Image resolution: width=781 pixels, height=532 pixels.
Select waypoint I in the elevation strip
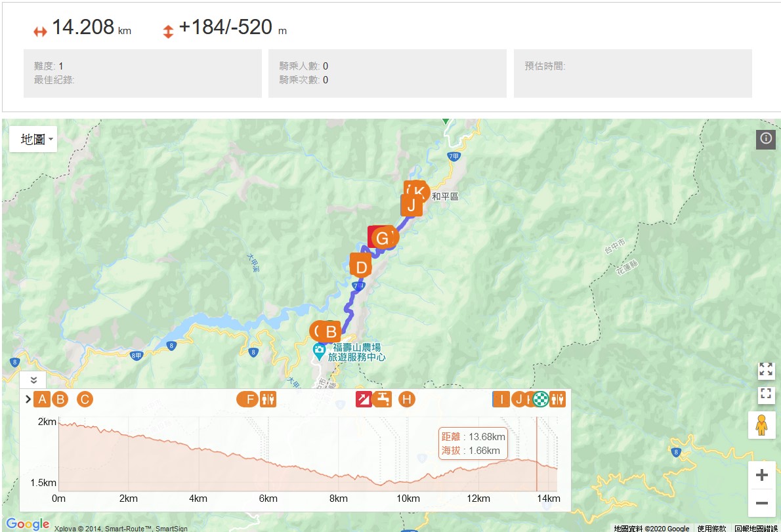tap(501, 399)
